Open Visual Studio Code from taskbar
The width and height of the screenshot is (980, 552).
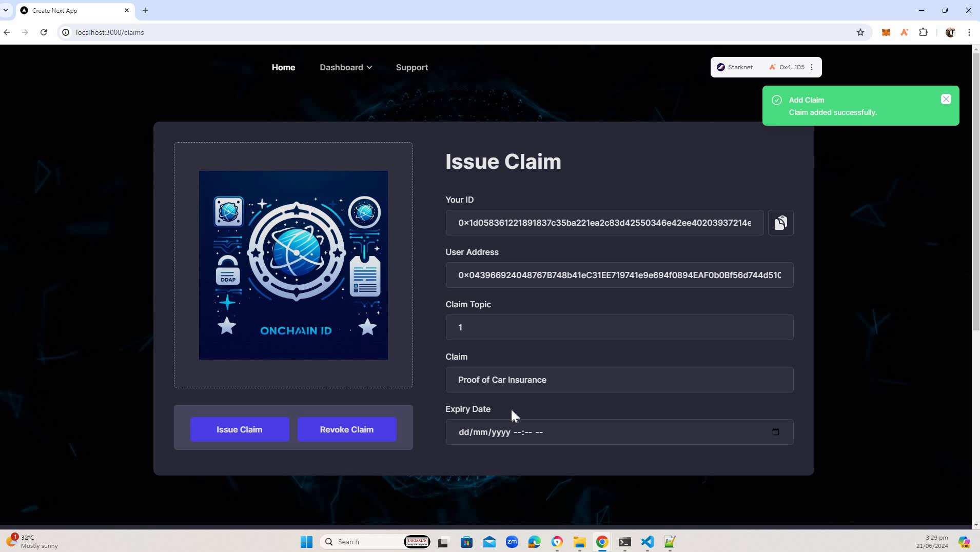point(647,542)
